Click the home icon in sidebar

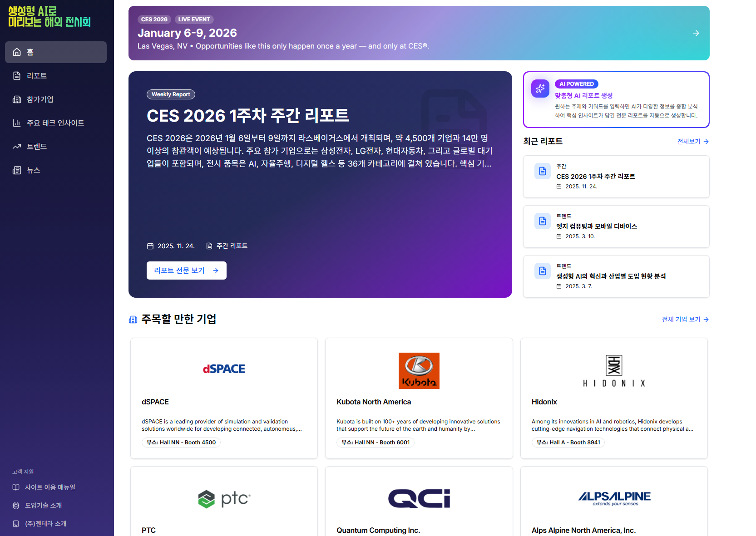pos(17,52)
